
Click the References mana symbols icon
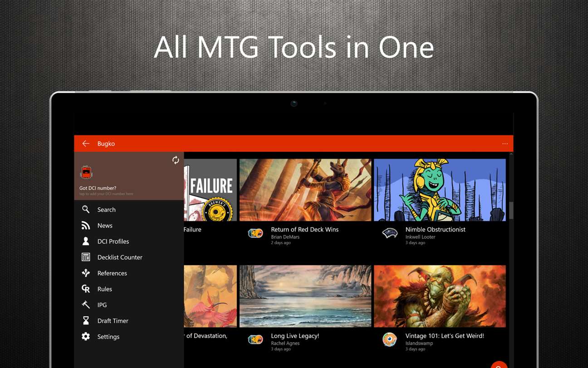[x=86, y=273]
